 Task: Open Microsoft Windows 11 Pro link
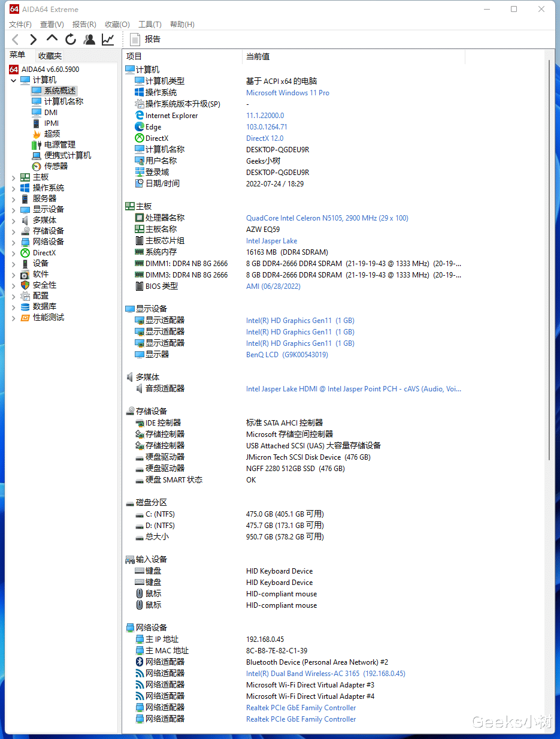287,93
